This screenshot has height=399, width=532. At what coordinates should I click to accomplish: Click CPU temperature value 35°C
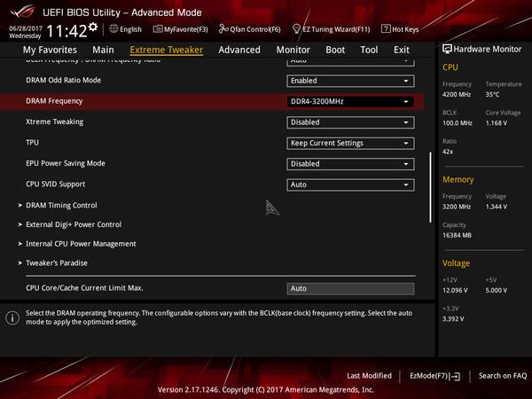tap(493, 95)
